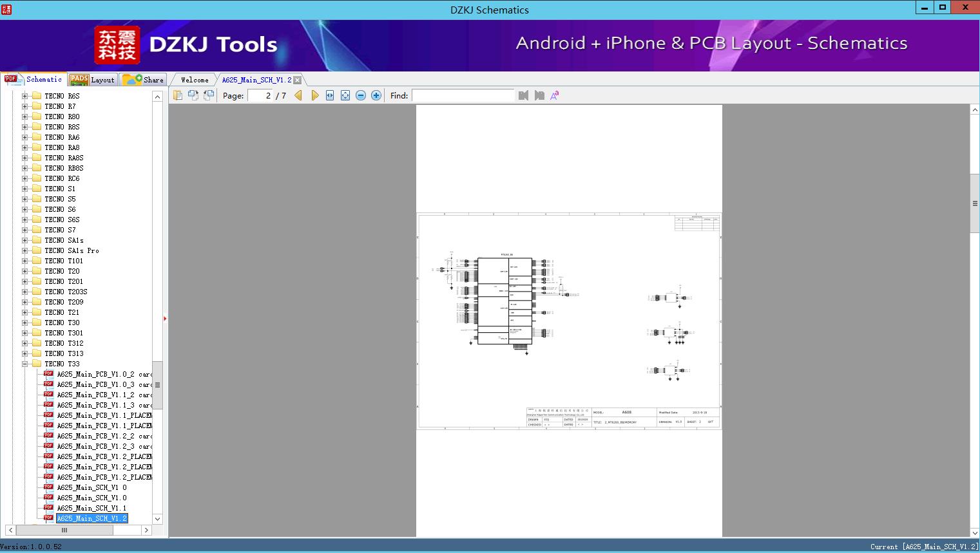The width and height of the screenshot is (980, 553).
Task: Click PDF icon beside A625_Main_PCB_V1.2_2
Action: click(48, 435)
